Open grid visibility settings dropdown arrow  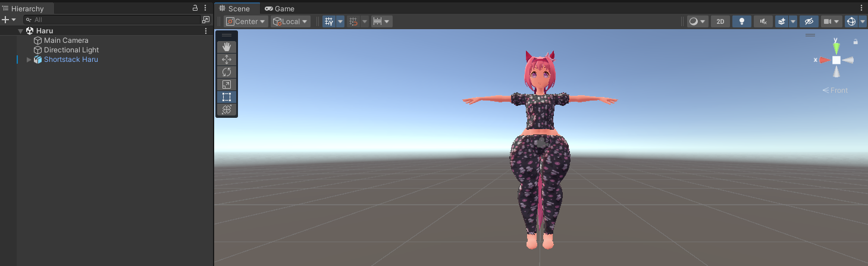[340, 21]
